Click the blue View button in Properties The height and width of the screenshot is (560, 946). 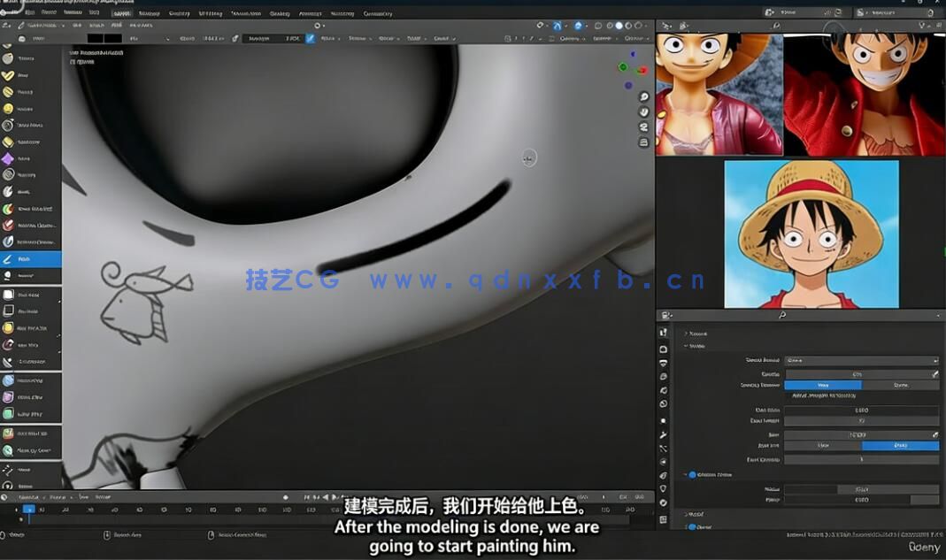pyautogui.click(x=823, y=385)
